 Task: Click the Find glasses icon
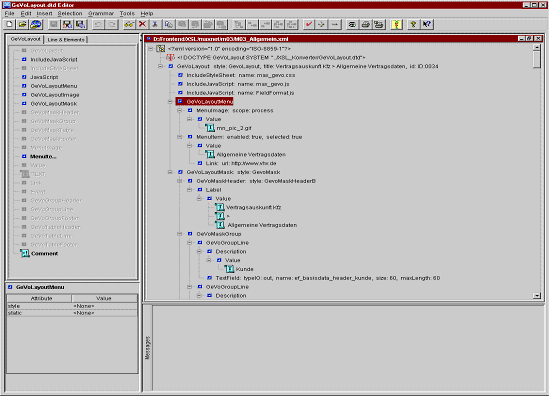(129, 24)
